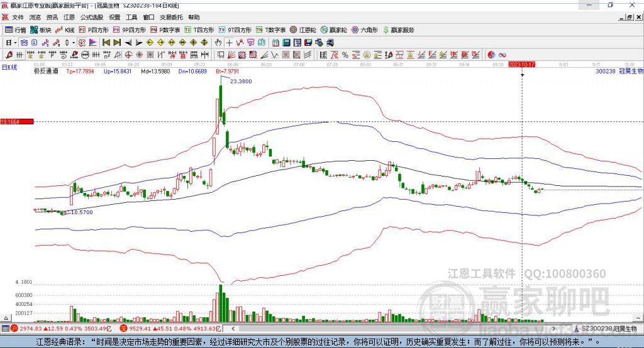This screenshot has width=644, height=348.
Task: Open the calendar icon
Action: coord(275,43)
